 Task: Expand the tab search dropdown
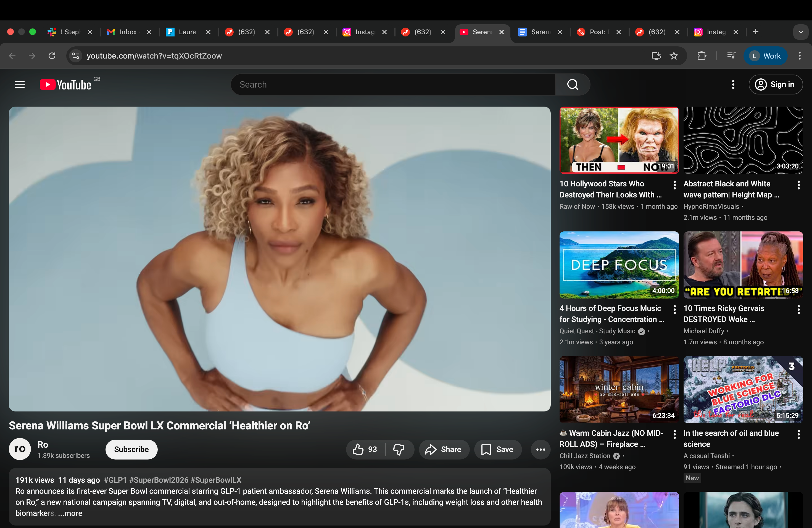point(800,32)
